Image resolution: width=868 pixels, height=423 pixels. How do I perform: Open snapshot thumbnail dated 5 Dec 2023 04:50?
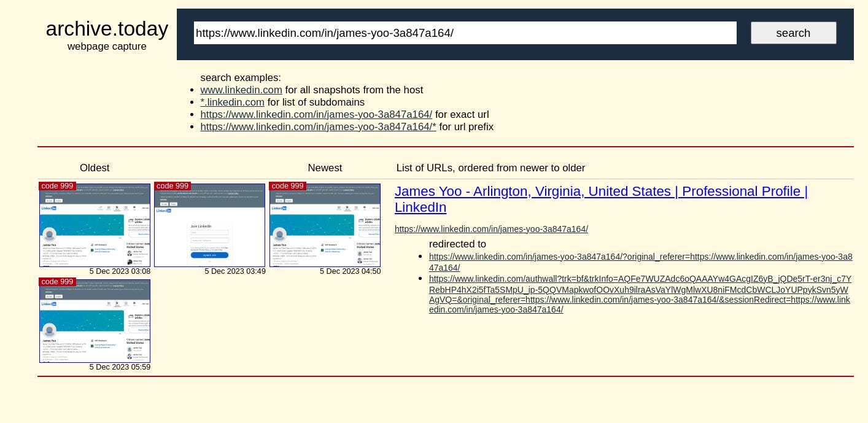click(x=325, y=225)
